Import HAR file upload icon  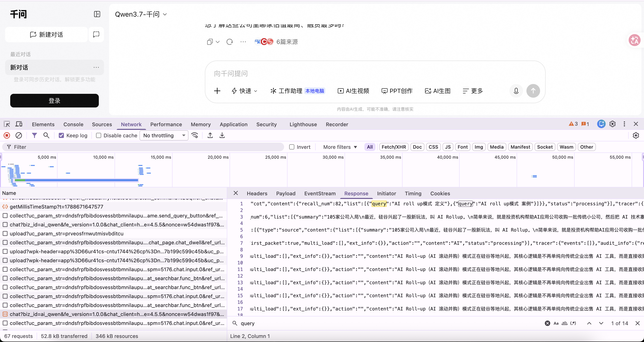(x=210, y=135)
